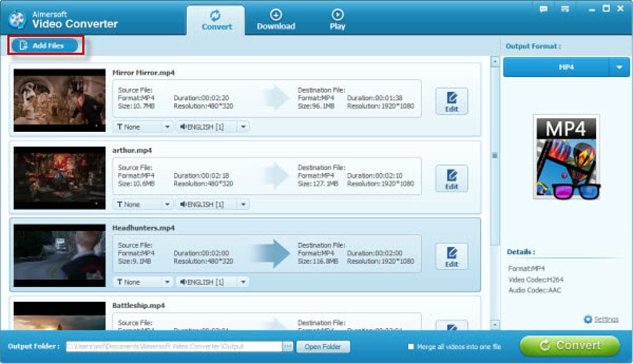
Task: Click the Headhunters.mp4 file name
Action: (x=143, y=228)
